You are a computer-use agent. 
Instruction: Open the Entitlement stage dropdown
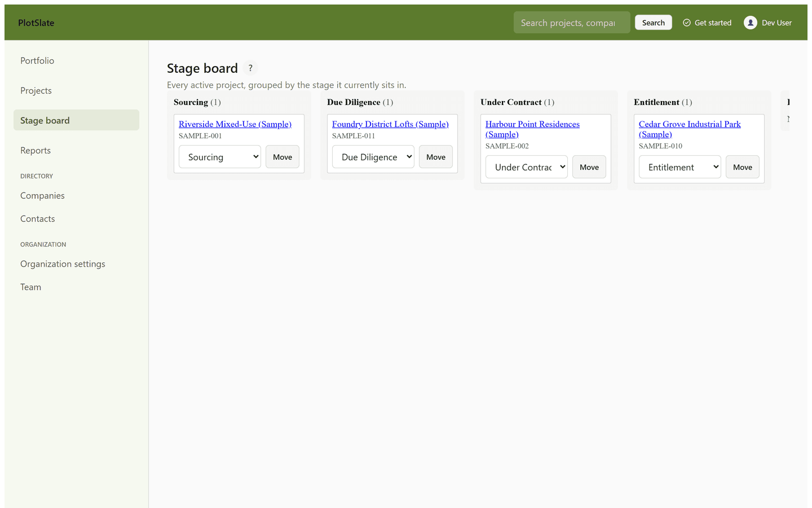point(680,167)
